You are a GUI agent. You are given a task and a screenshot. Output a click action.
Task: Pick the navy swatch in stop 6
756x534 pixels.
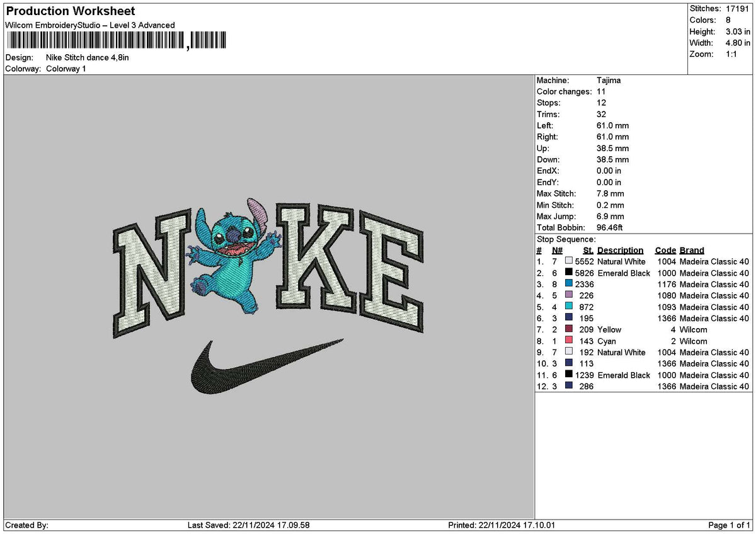(x=569, y=318)
